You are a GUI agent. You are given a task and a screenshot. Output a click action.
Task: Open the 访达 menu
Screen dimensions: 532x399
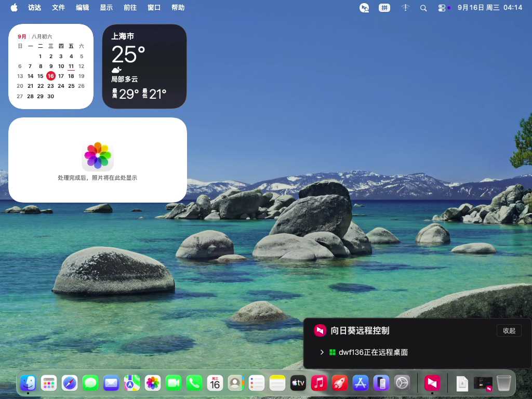pyautogui.click(x=34, y=7)
